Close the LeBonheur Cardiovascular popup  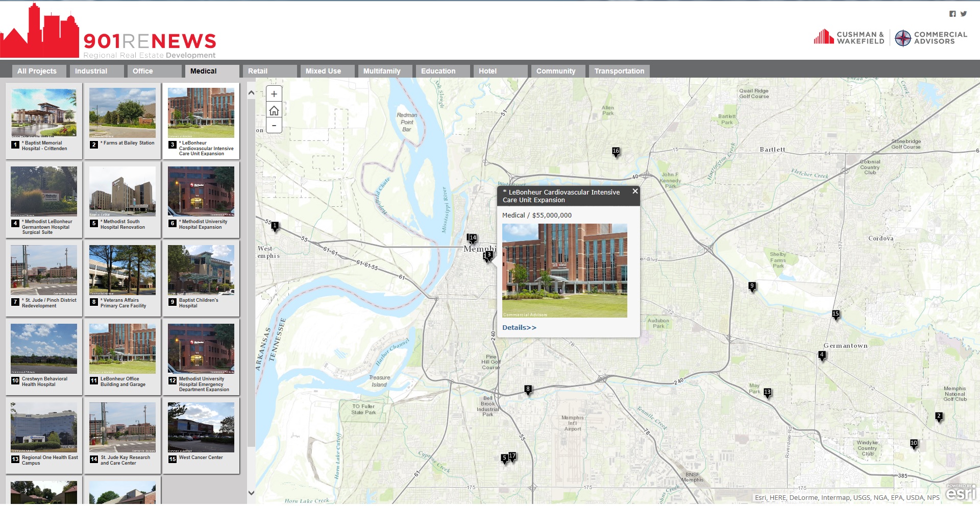click(x=635, y=191)
